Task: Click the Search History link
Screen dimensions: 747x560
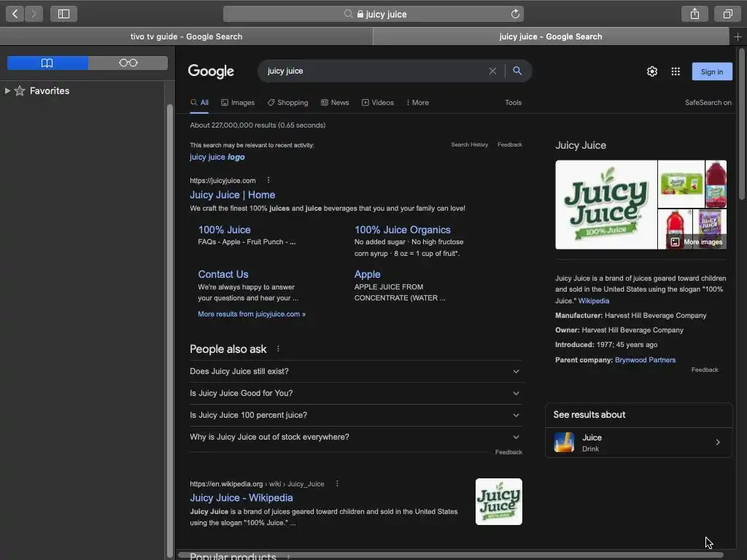Action: (469, 145)
